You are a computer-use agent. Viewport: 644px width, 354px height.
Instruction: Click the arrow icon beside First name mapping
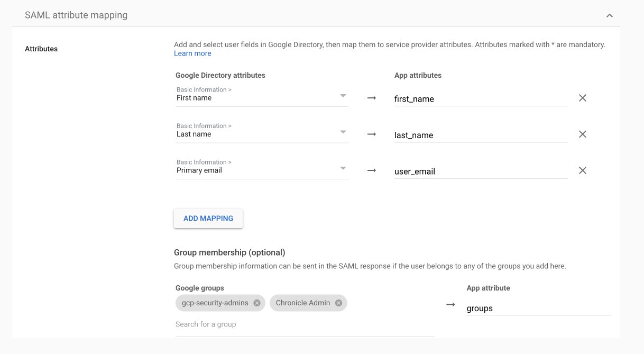click(x=371, y=98)
